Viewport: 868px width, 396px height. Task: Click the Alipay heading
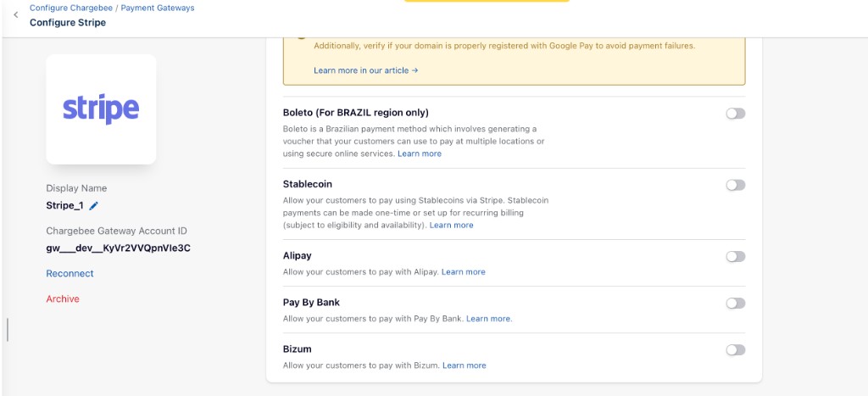point(298,256)
